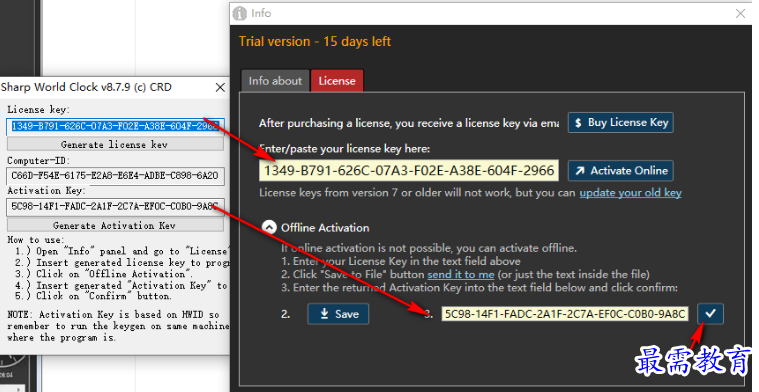Open the send it to me link
The image size is (759, 392).
(460, 274)
